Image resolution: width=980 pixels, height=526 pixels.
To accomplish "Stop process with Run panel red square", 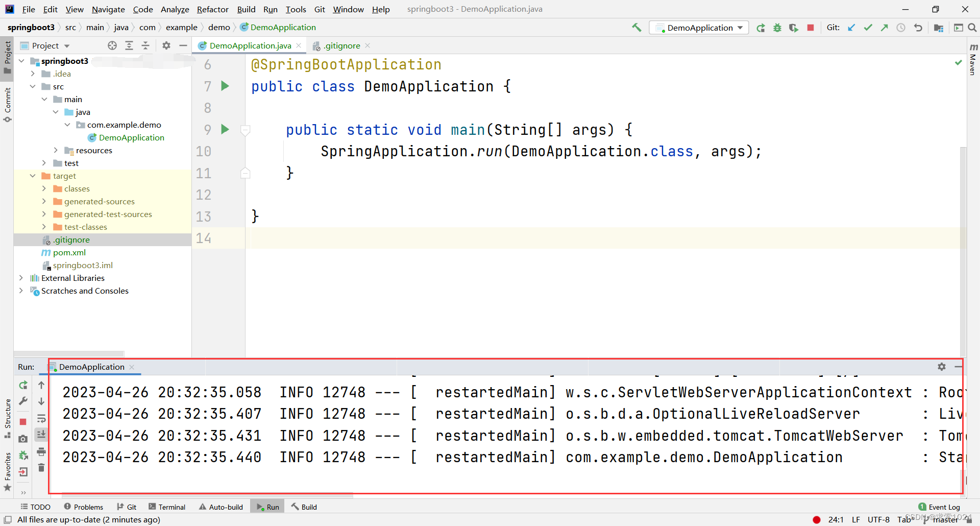I will point(23,422).
